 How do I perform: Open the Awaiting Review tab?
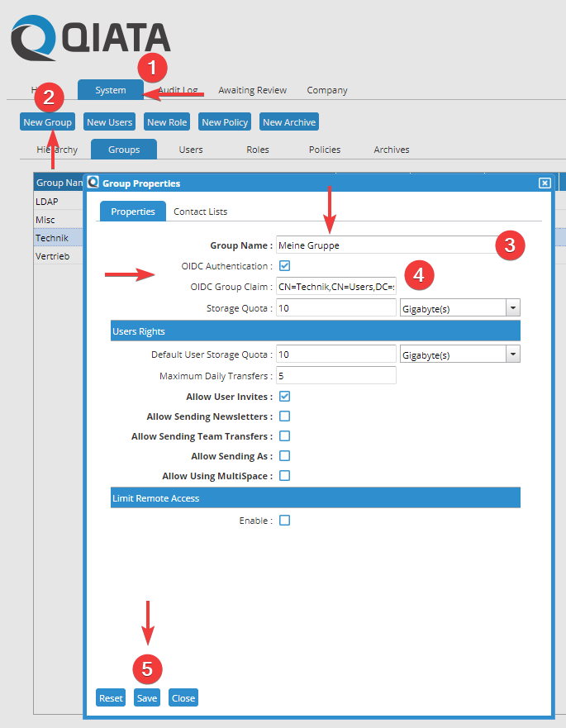(252, 90)
